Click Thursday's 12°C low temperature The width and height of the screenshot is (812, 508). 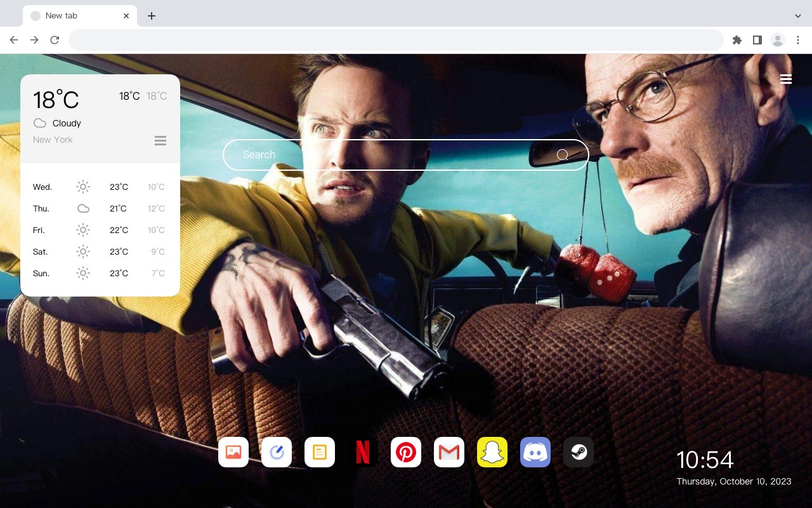pos(157,208)
